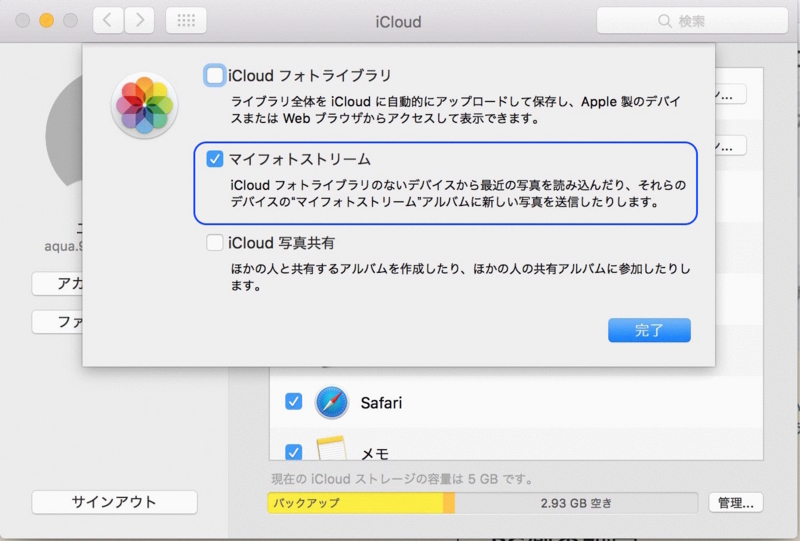Show all preferences with the grid icon
The image size is (800, 541).
pyautogui.click(x=186, y=20)
